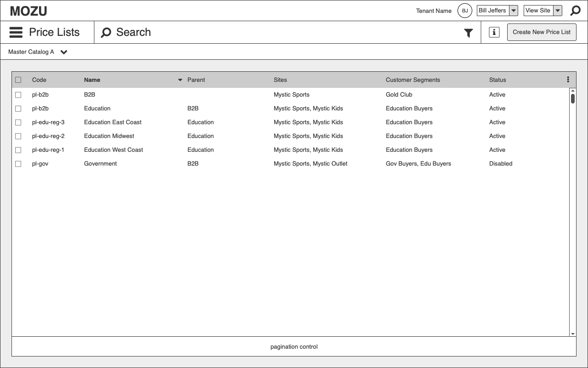
Task: Click the vertical scrollbar thumb
Action: point(573,98)
